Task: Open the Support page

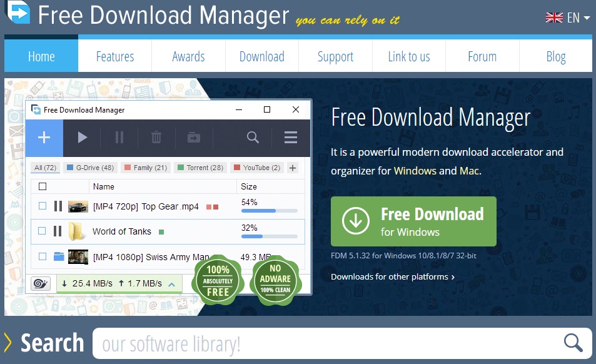Action: tap(335, 56)
